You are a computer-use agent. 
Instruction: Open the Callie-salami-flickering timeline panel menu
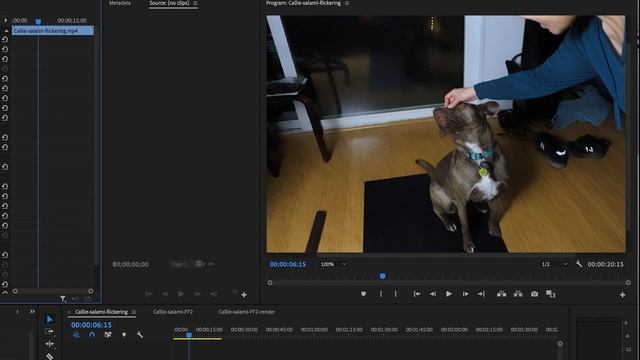(x=134, y=312)
